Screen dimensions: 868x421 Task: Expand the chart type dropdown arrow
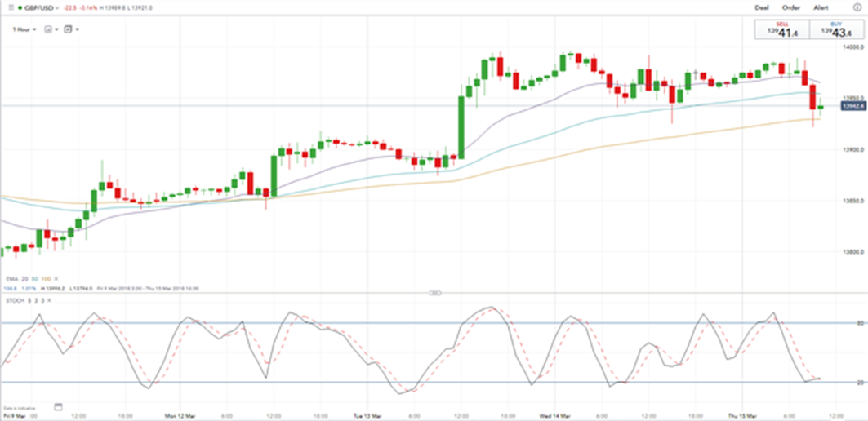point(57,29)
